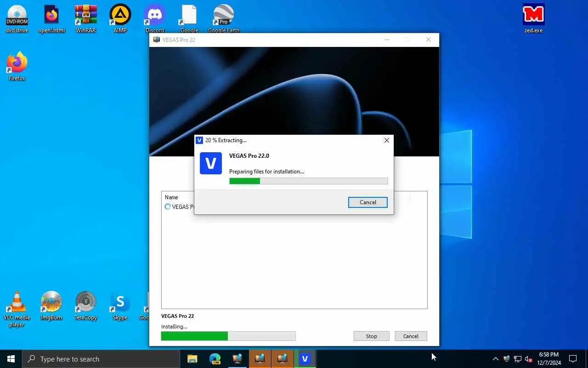Close the 20 % Extracting dialog
Image resolution: width=588 pixels, height=368 pixels.
point(386,140)
